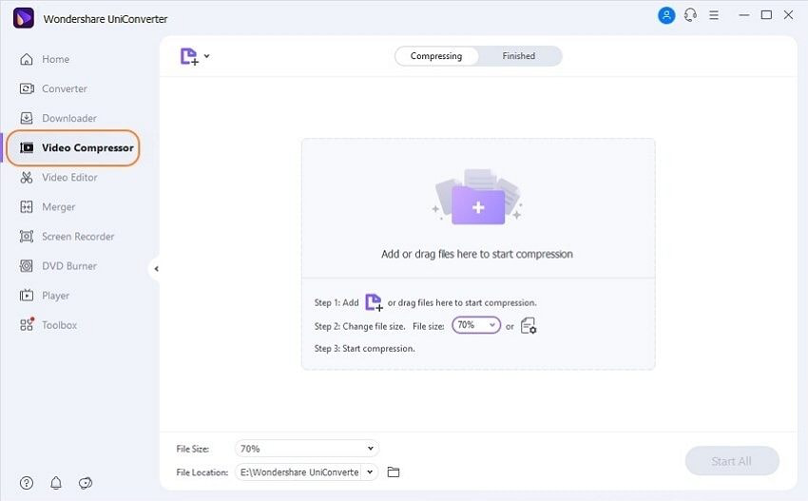Maximize the UniConverter window

(766, 15)
